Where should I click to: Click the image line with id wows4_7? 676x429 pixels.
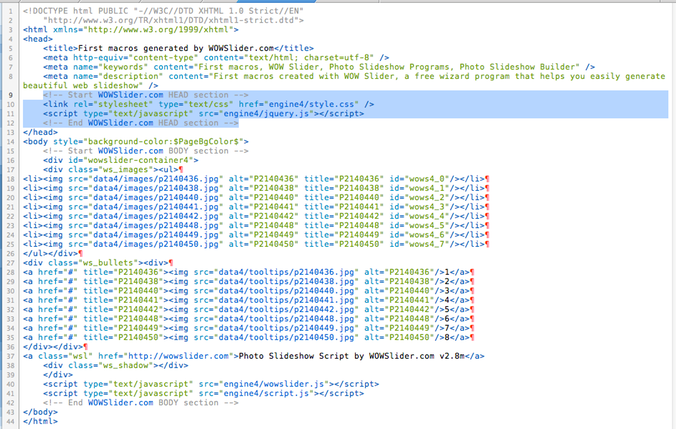(256, 244)
